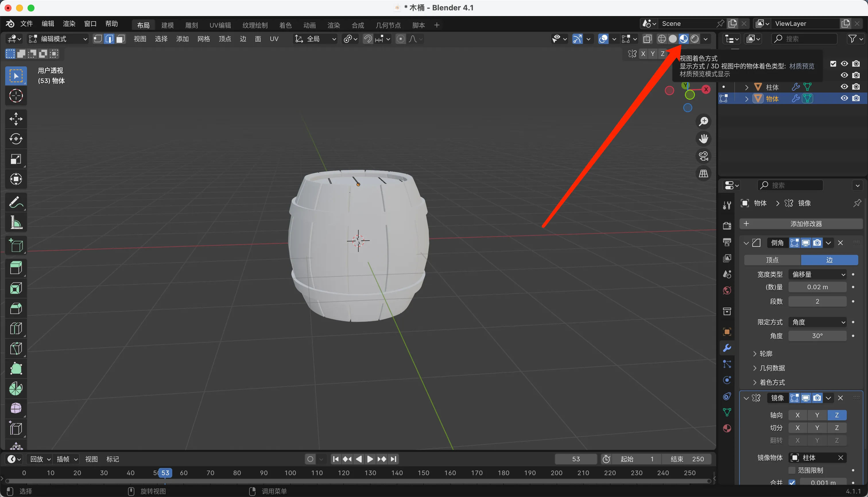Toggle mirror axis Y button
Viewport: 868px width, 497px height.
point(817,415)
